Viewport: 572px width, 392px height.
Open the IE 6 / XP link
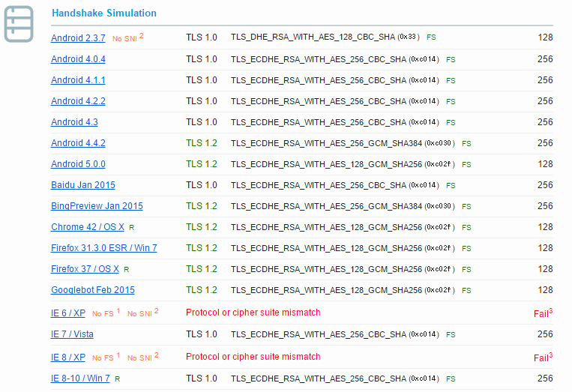click(68, 313)
